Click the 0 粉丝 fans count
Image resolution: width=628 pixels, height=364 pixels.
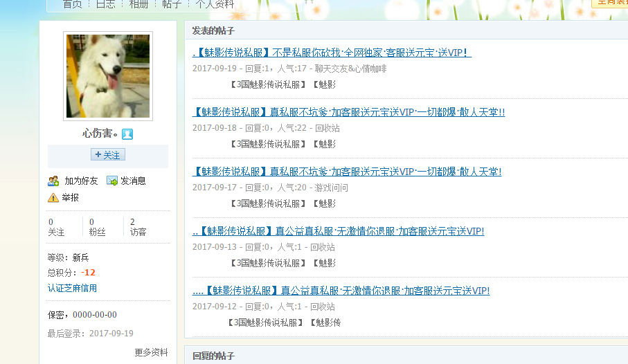click(97, 227)
